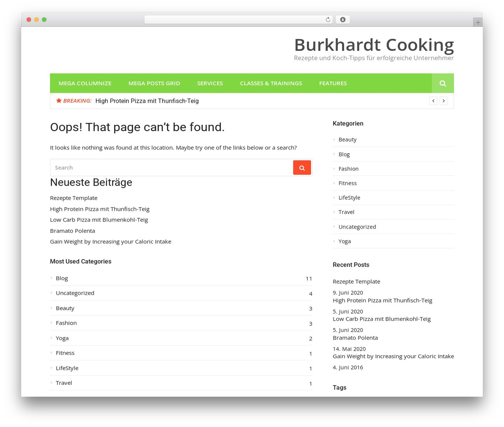This screenshot has height=427, width=504.
Task: Open Fashion in Most Used Categories
Action: [x=66, y=323]
